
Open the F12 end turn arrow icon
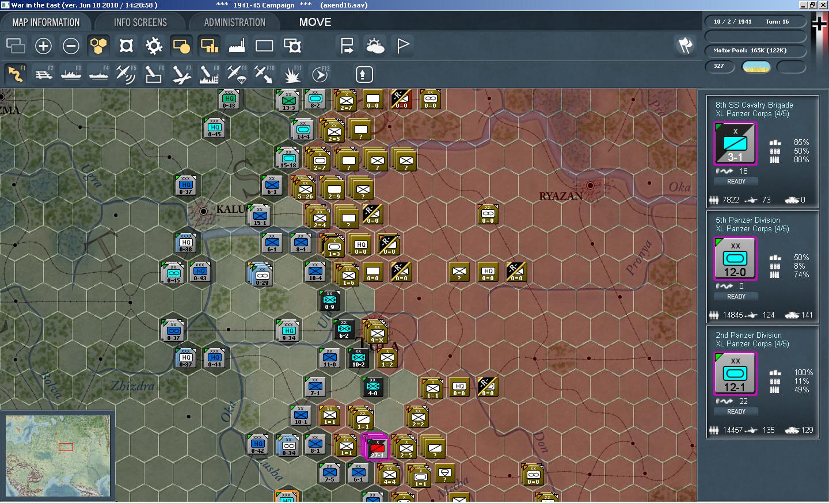point(320,74)
